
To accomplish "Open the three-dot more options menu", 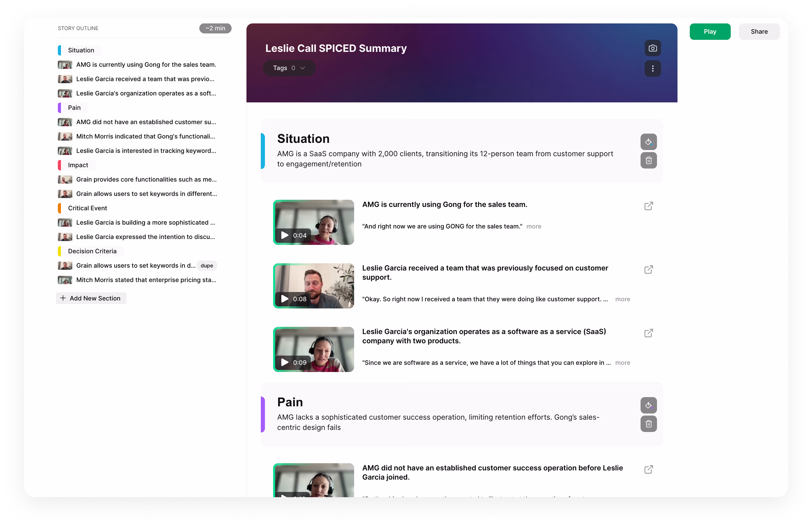I will pyautogui.click(x=652, y=68).
